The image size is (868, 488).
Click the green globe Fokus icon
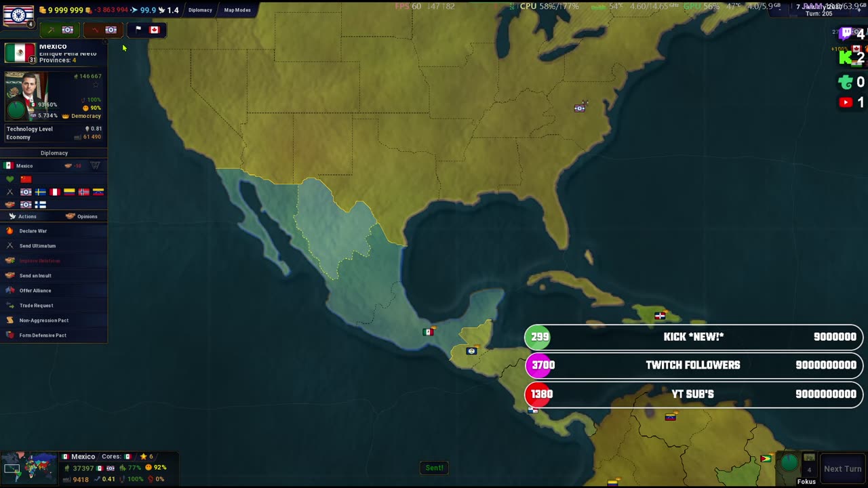point(789,463)
